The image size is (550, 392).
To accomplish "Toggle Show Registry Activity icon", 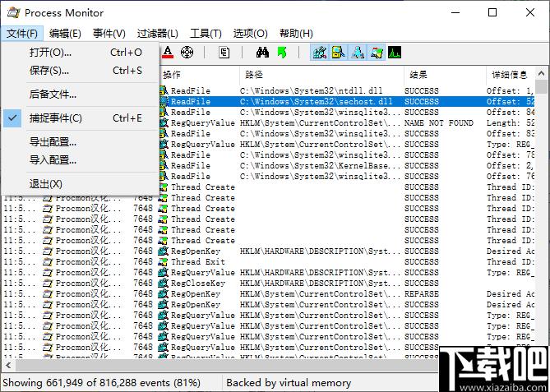I will [320, 53].
